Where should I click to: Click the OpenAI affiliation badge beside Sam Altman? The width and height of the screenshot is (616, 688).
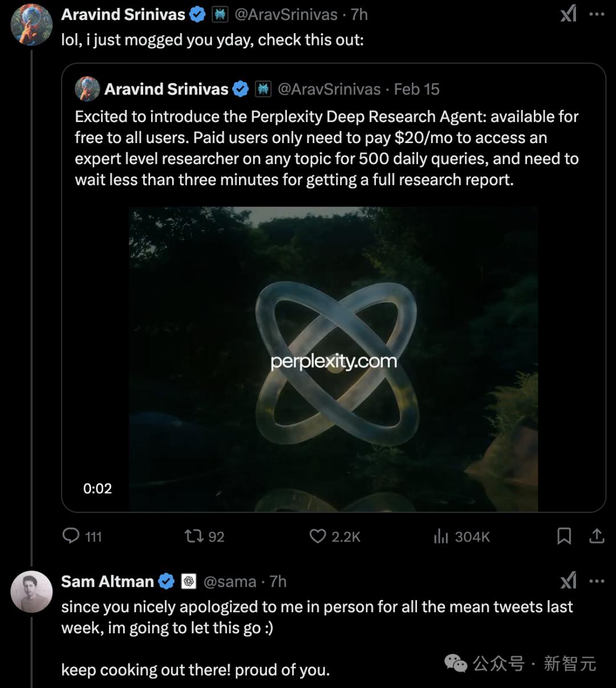click(189, 581)
